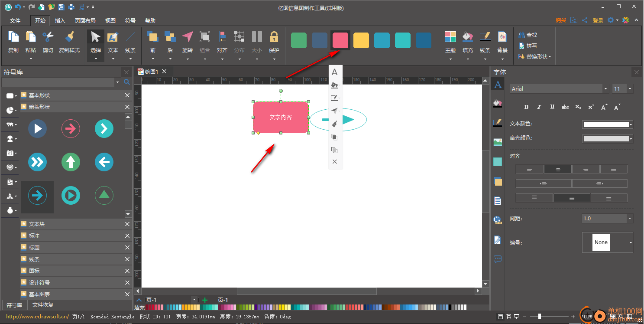Toggle strikethrough (abc) formatting

(565, 107)
